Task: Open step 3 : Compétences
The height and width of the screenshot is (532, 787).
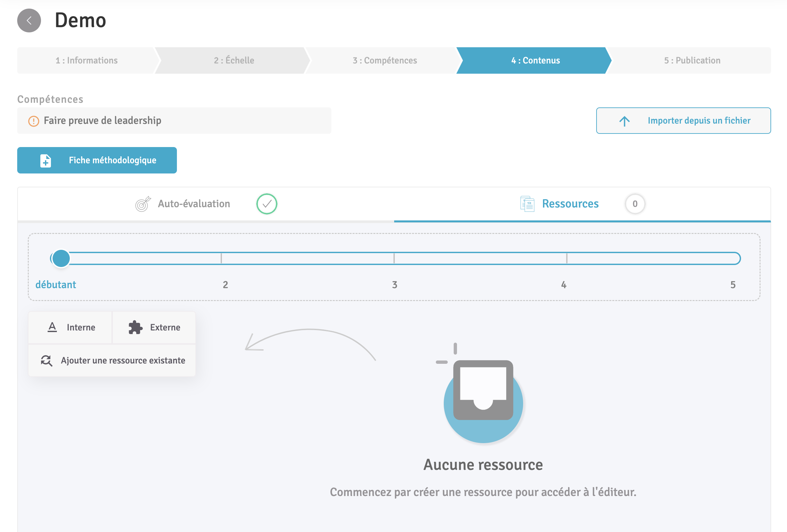Action: 384,60
